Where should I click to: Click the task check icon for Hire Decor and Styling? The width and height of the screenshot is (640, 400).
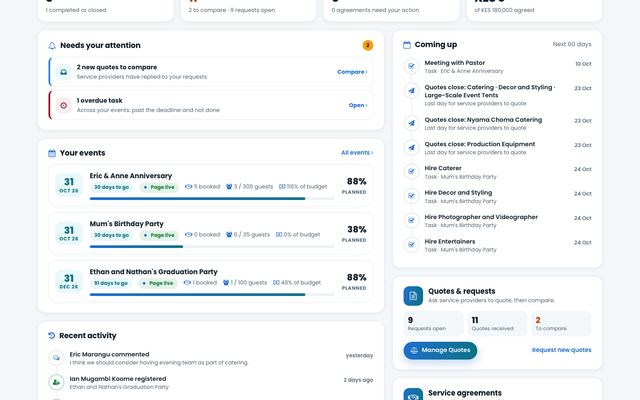[x=411, y=196]
